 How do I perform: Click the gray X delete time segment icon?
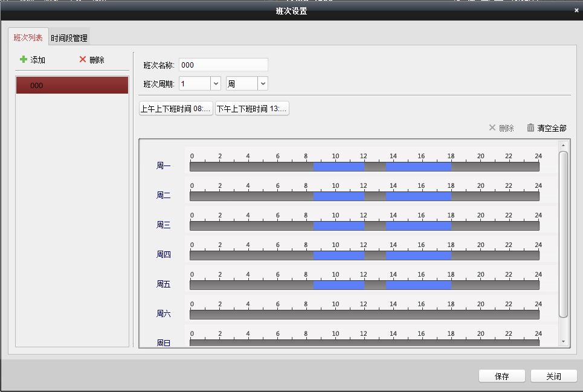coord(492,128)
